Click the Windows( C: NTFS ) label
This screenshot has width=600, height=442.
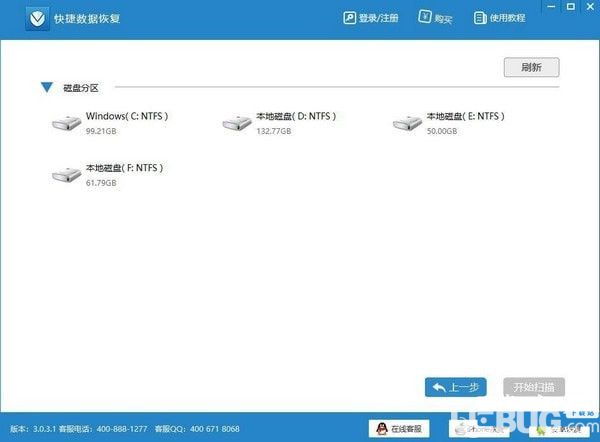[127, 116]
